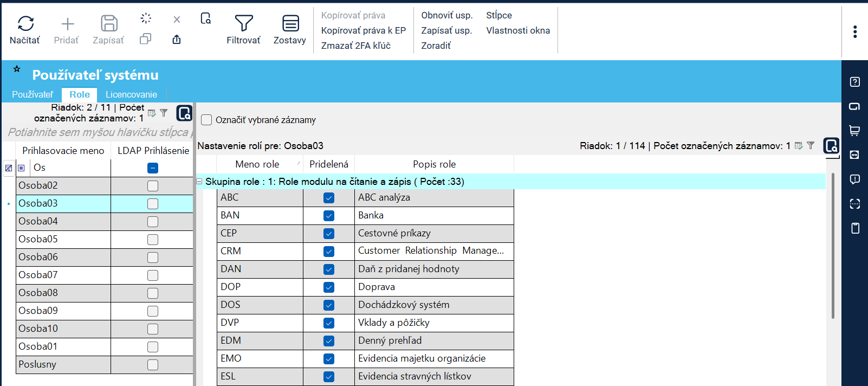Click the clipboard sidebar icon

click(x=855, y=228)
